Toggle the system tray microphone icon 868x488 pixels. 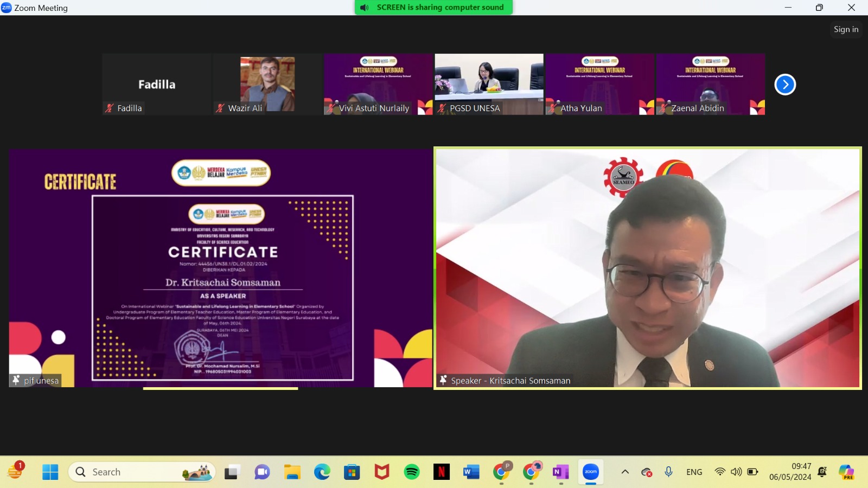coord(668,472)
